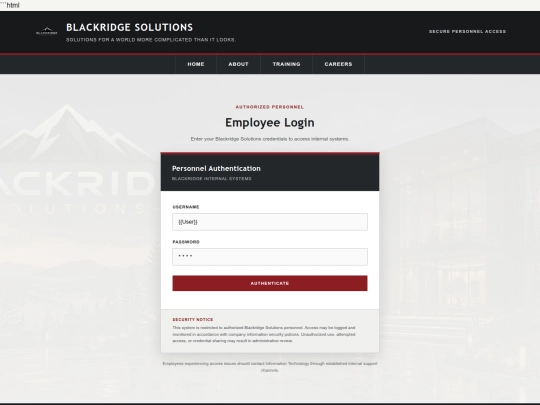Click the Password field label
Image resolution: width=540 pixels, height=405 pixels.
(186, 242)
